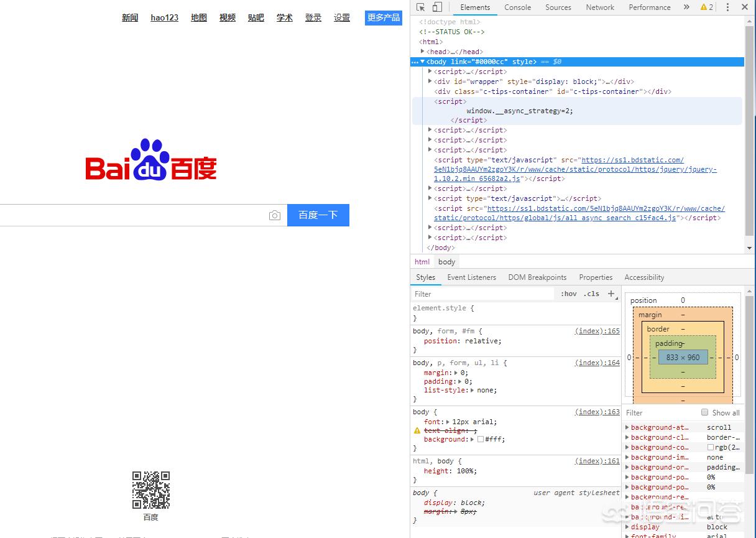Open source link (index):164
756x538 pixels.
[597, 363]
